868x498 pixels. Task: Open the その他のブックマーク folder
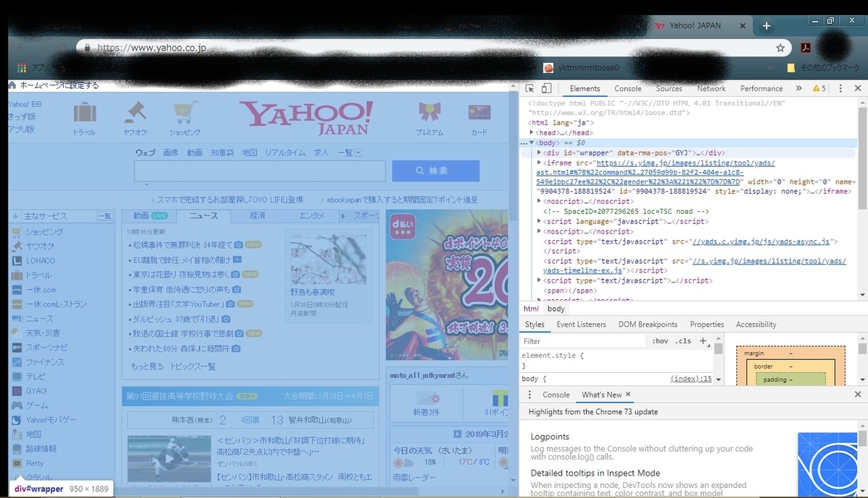[822, 67]
